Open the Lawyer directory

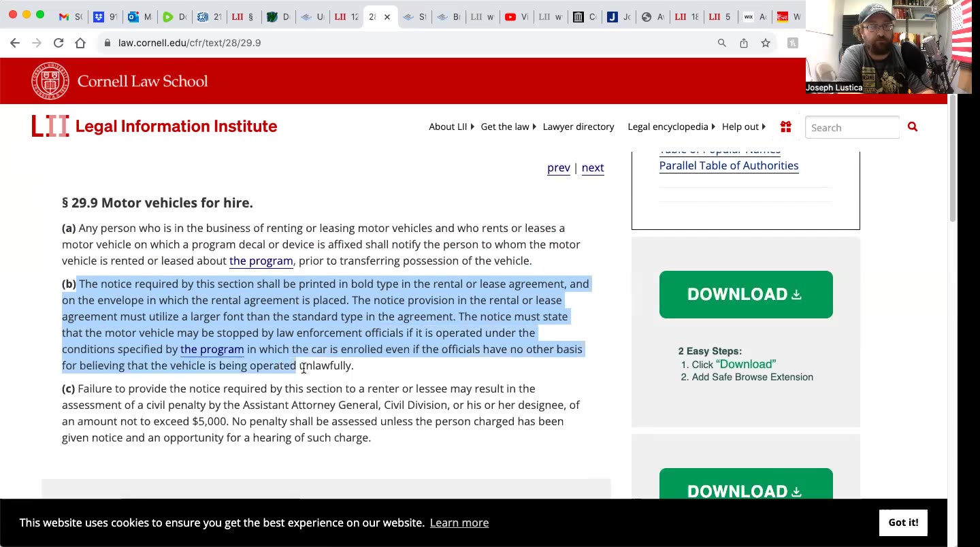coord(578,127)
